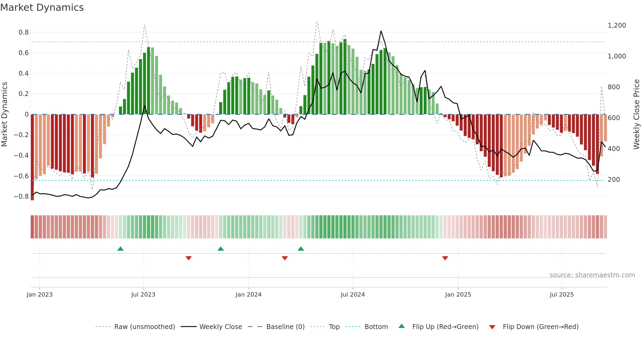Toggle the Raw (unsmoothed) legend entry

pos(135,327)
